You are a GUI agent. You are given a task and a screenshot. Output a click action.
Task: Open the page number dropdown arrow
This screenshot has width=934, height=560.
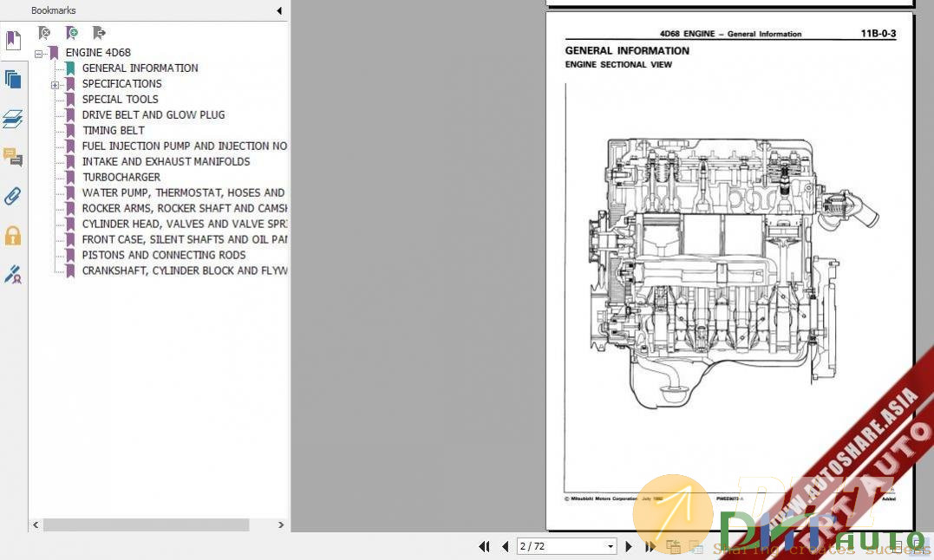pos(610,546)
